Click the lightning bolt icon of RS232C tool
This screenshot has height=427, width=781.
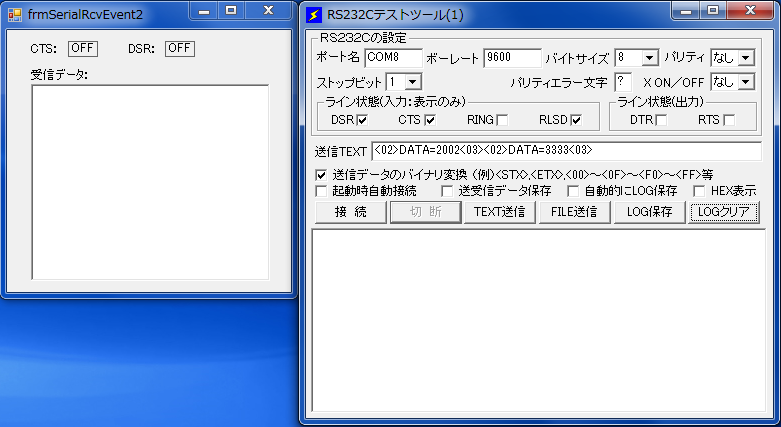click(x=314, y=15)
